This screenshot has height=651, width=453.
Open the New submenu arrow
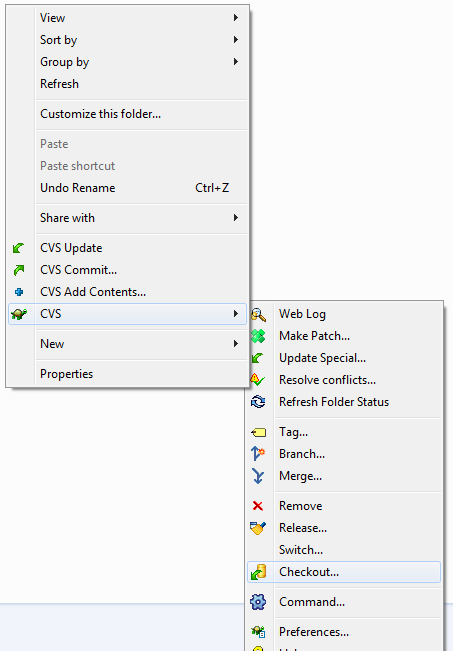tap(236, 343)
